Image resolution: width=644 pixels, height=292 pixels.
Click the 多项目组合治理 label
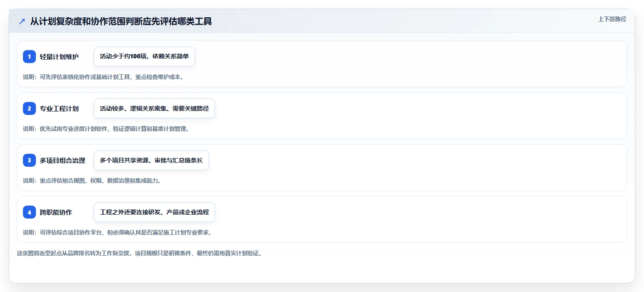(63, 160)
